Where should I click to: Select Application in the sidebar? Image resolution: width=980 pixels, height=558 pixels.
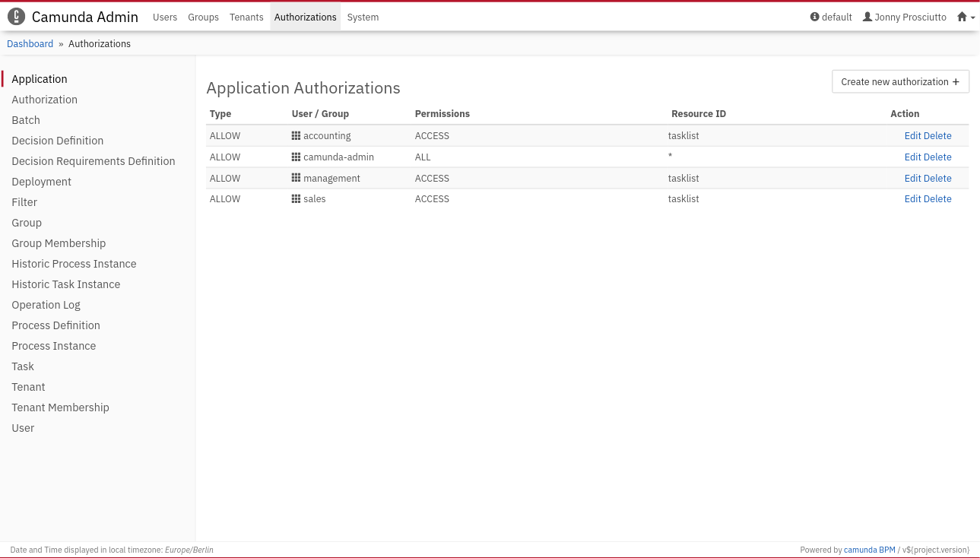click(40, 79)
